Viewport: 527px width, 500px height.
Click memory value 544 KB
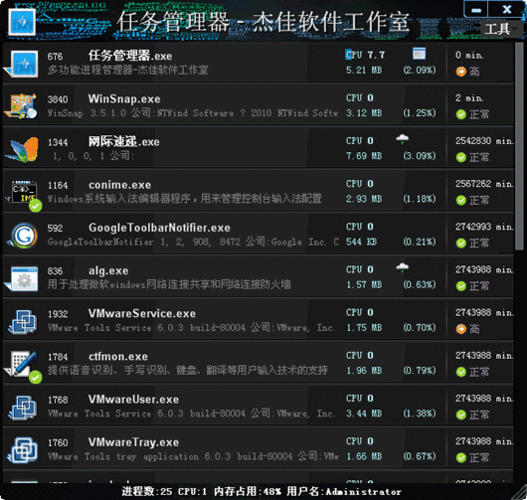click(x=361, y=242)
